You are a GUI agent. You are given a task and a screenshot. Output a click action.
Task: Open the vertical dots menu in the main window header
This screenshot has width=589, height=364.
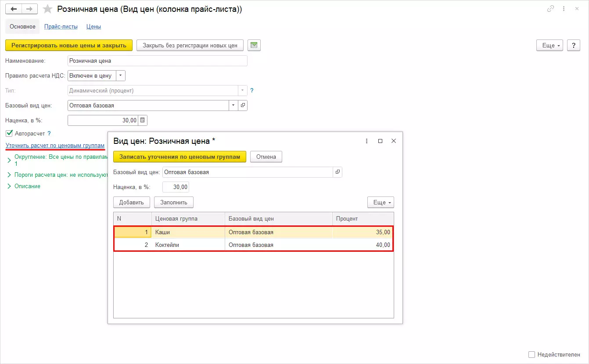pos(564,9)
